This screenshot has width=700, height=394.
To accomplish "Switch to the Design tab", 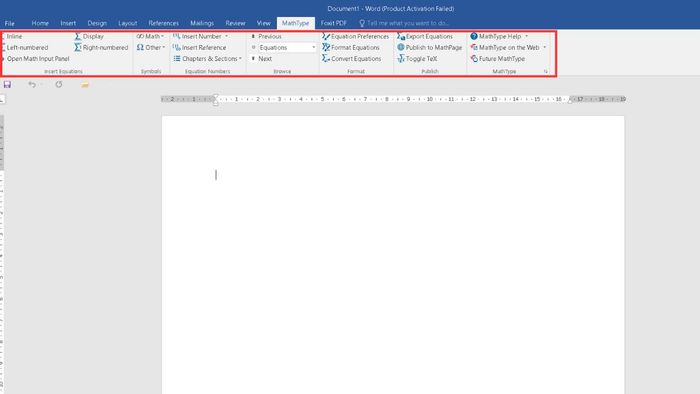I will pyautogui.click(x=97, y=23).
